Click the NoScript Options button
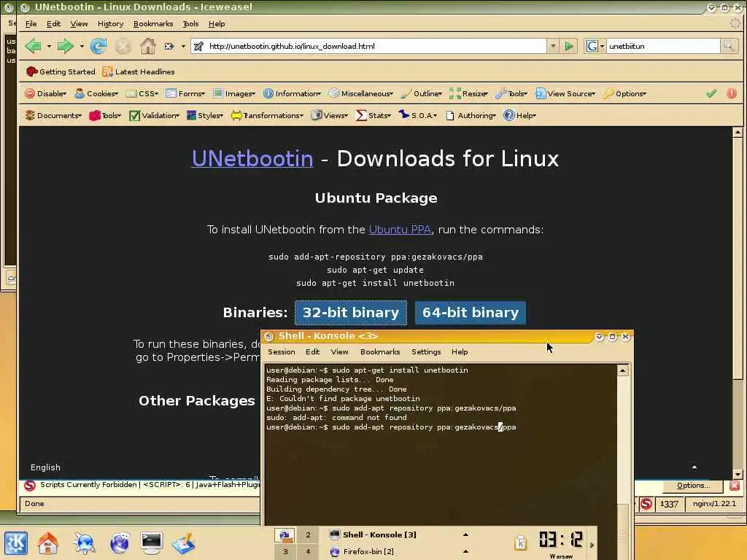The height and width of the screenshot is (560, 747). point(693,485)
